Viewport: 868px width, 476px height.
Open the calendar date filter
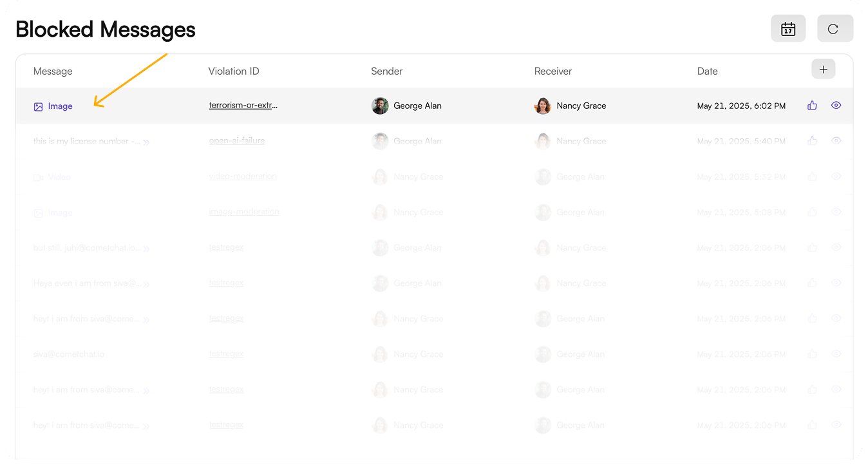(x=788, y=29)
